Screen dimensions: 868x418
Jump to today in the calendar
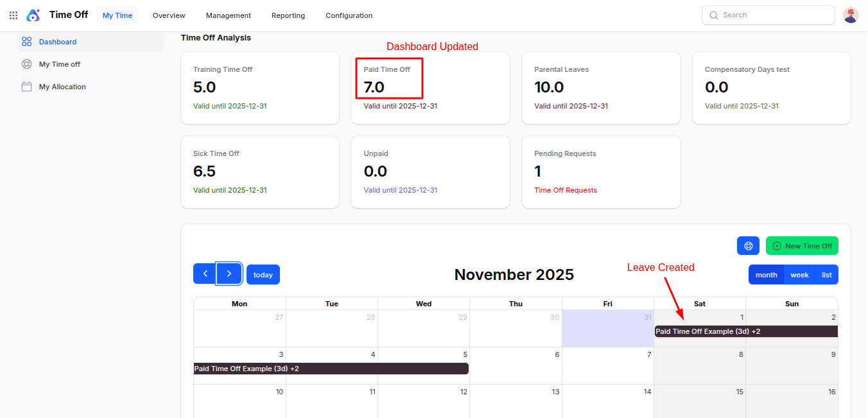(263, 275)
